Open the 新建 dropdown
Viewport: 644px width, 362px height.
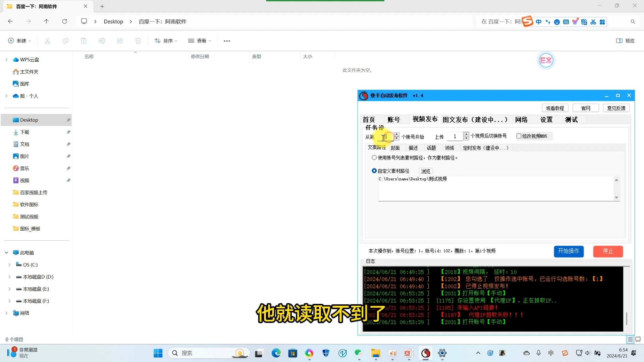point(19,41)
